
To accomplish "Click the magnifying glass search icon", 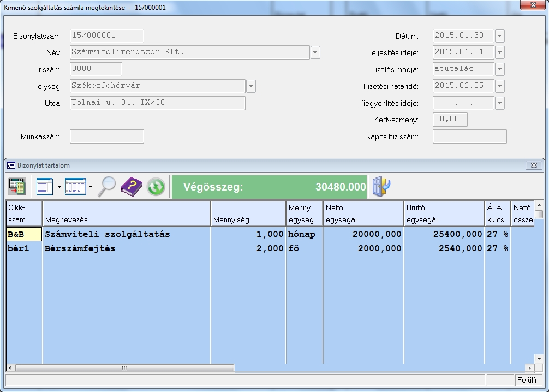I will 107,187.
